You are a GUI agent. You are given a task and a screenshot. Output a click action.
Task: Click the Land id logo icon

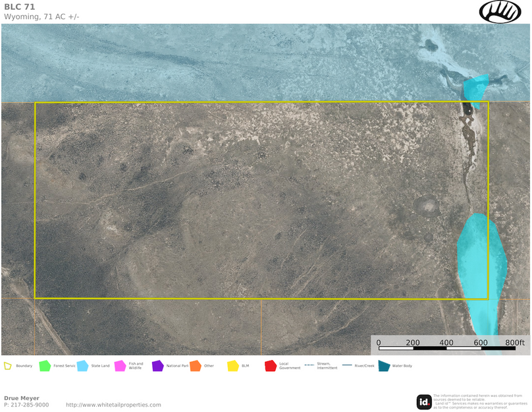pyautogui.click(x=424, y=401)
